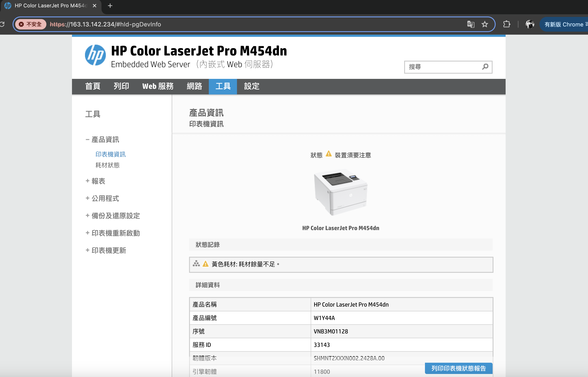This screenshot has height=377, width=588.
Task: Click the Google Translate icon in address bar
Action: coord(471,24)
